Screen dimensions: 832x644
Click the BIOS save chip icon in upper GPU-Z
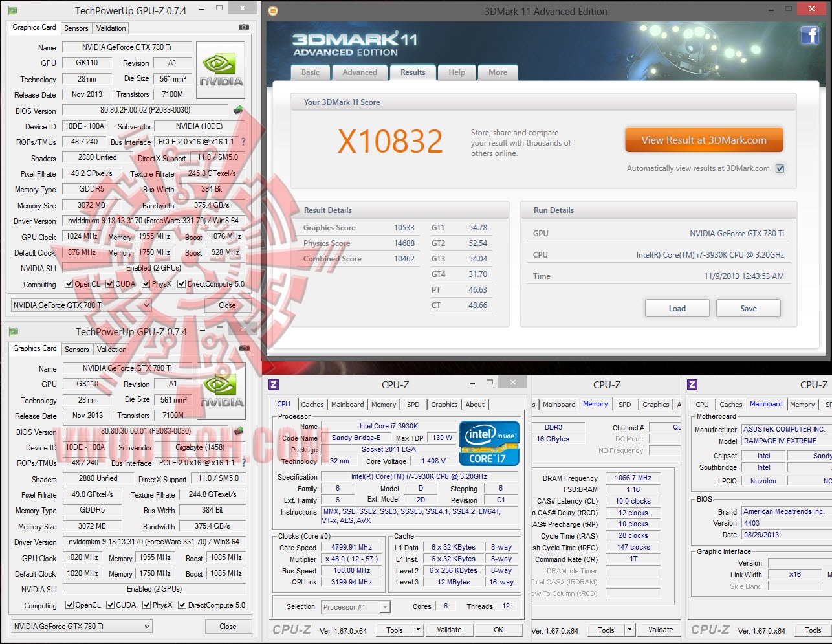point(239,110)
